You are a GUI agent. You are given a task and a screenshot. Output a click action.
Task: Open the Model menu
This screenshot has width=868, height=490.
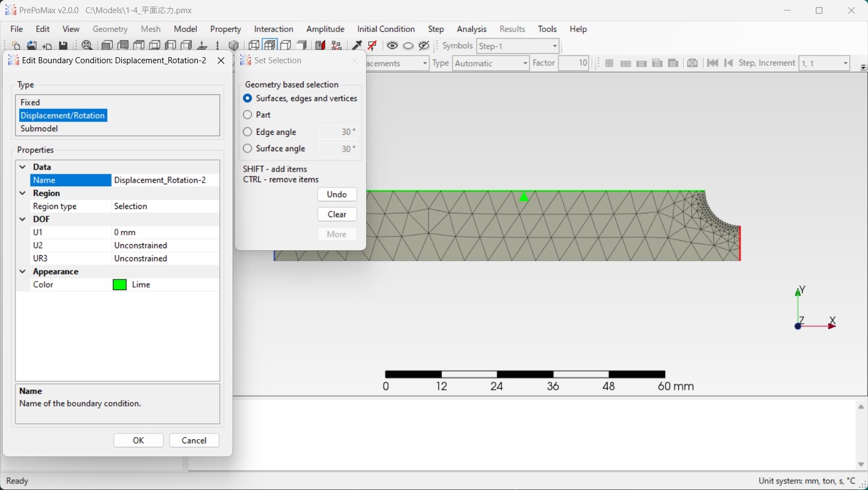[186, 29]
